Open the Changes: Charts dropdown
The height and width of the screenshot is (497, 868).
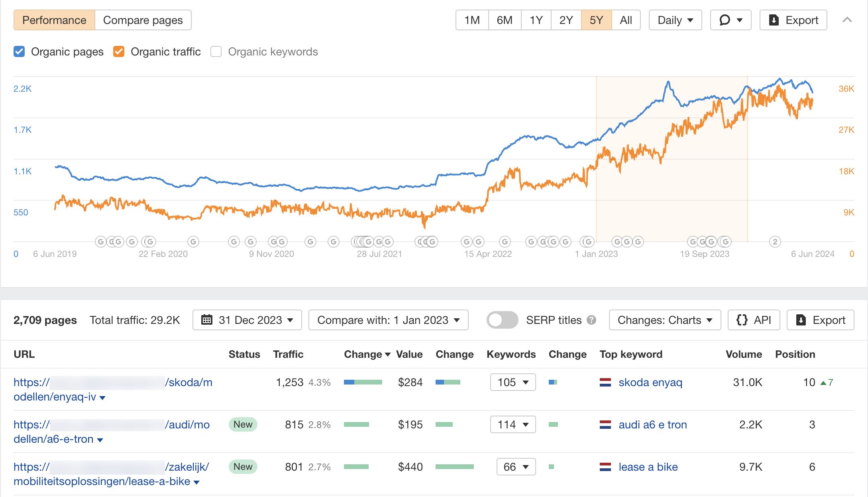(x=664, y=320)
